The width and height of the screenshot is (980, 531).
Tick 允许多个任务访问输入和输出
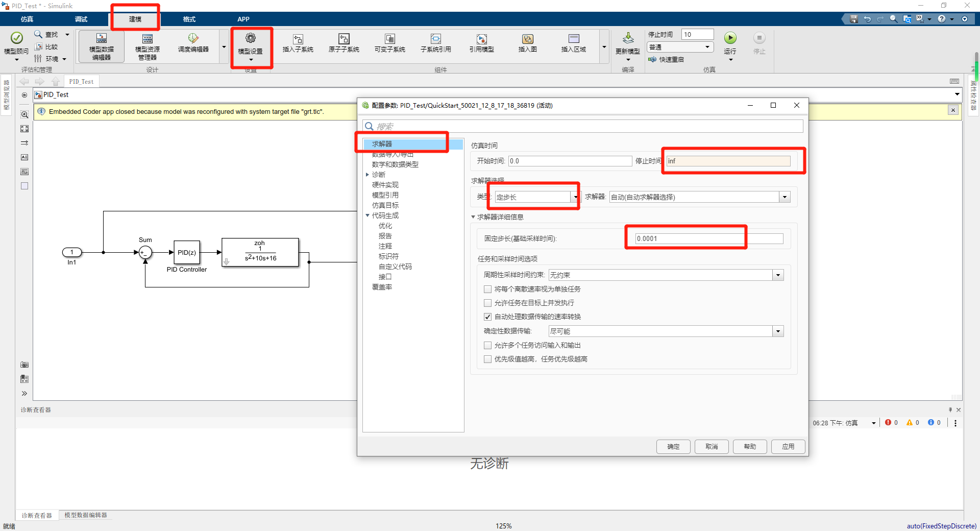pos(488,345)
